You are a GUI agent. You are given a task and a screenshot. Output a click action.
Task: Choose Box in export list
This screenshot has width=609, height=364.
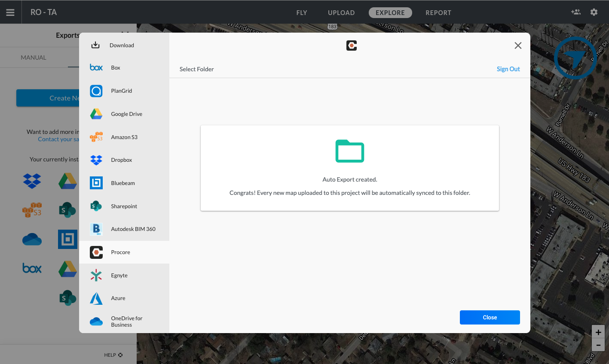coord(124,68)
